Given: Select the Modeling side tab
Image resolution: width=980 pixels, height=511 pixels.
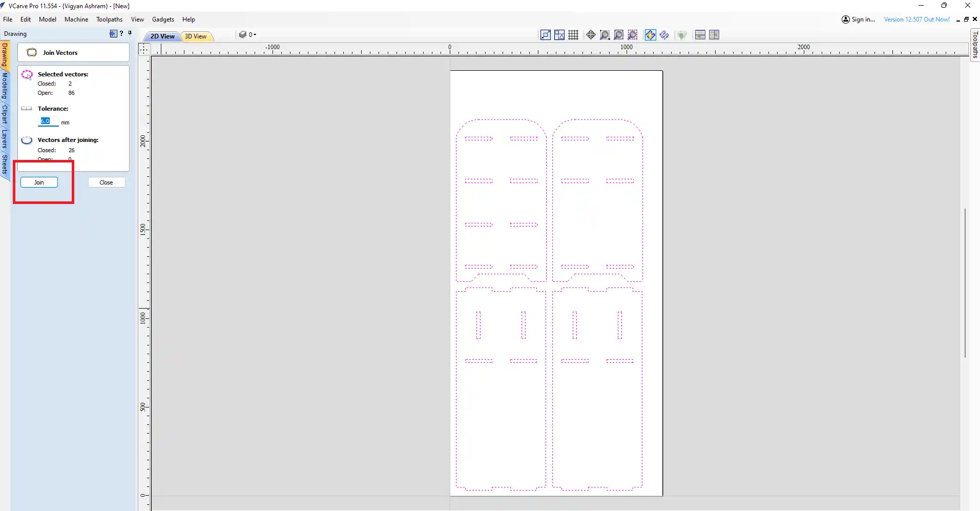Looking at the screenshot, I should click(5, 86).
